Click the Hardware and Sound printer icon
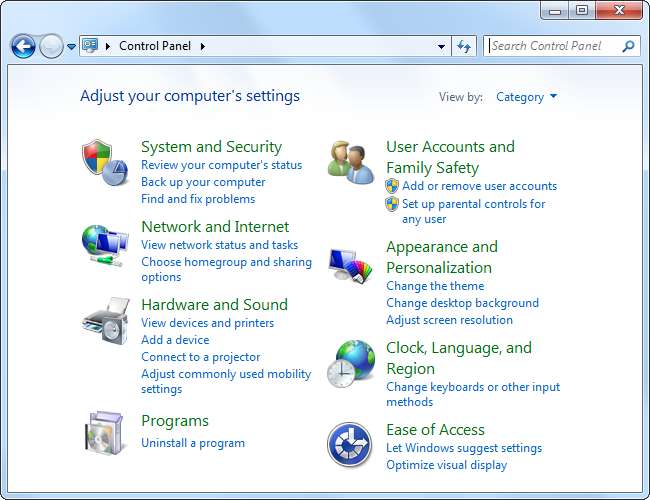Screen dimensions: 650x500 click(106, 320)
